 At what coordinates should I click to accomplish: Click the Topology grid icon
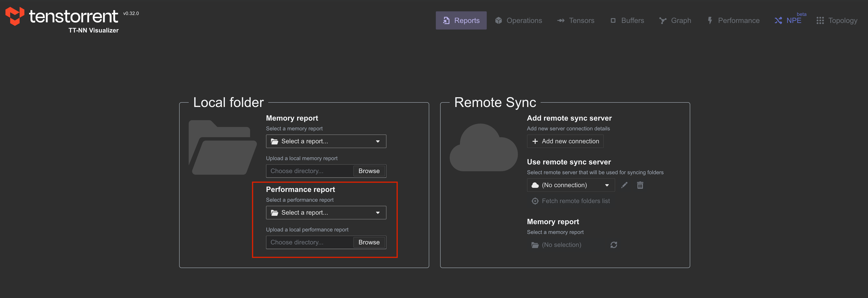820,20
